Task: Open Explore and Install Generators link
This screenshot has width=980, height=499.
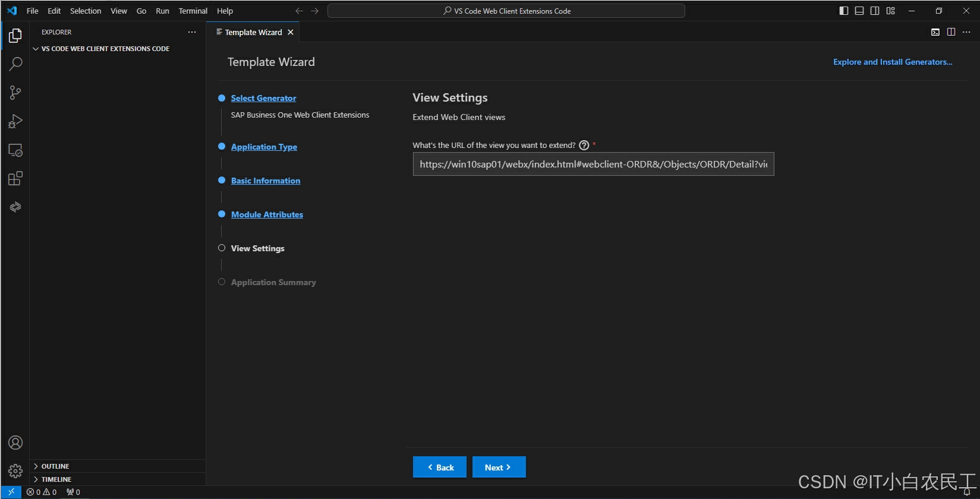Action: coord(893,62)
